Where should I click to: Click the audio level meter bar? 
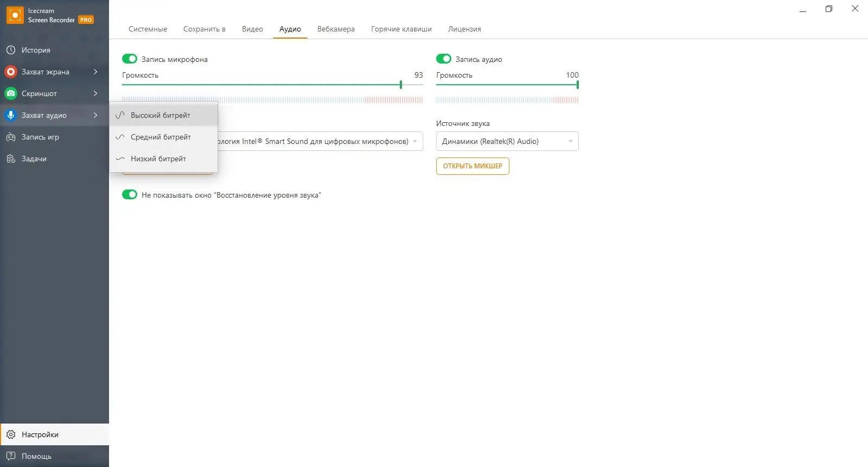[507, 100]
